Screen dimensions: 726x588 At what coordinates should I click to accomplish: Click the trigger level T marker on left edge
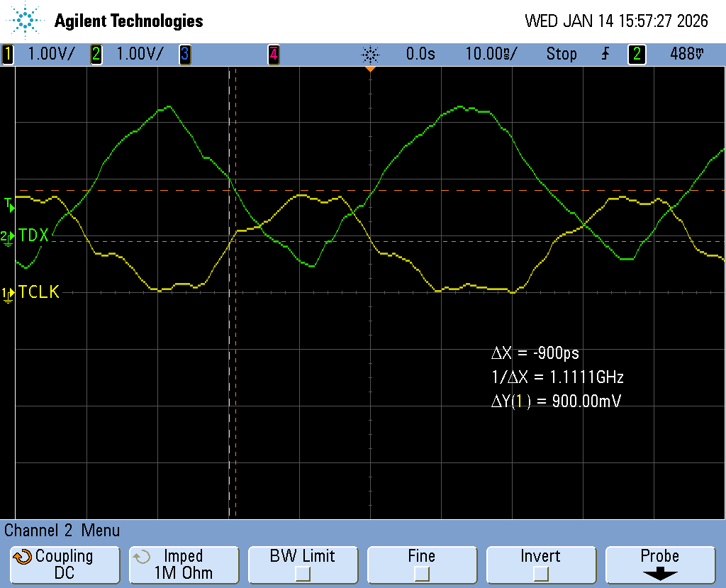coord(9,204)
